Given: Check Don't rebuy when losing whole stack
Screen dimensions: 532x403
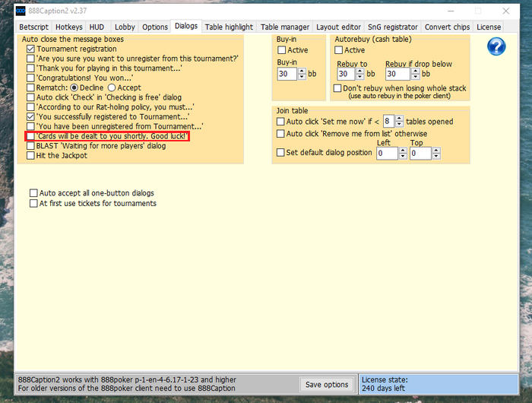Looking at the screenshot, I should (x=337, y=88).
